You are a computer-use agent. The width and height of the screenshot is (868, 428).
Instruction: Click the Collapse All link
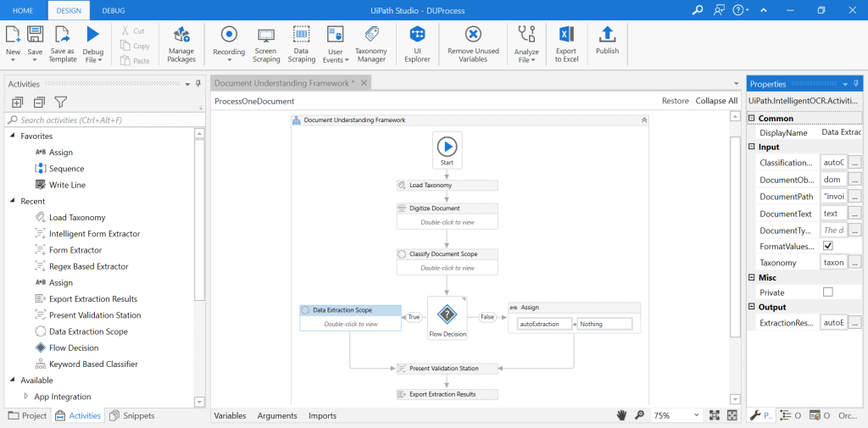(x=716, y=101)
